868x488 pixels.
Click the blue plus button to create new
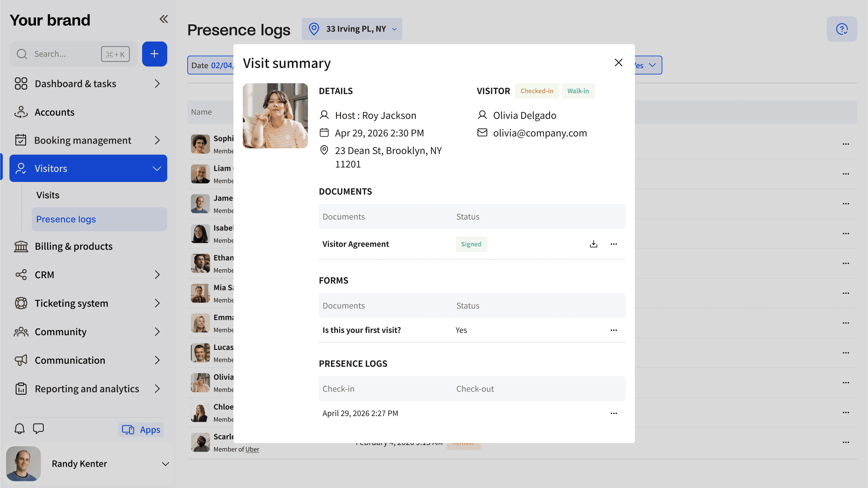[x=154, y=53]
